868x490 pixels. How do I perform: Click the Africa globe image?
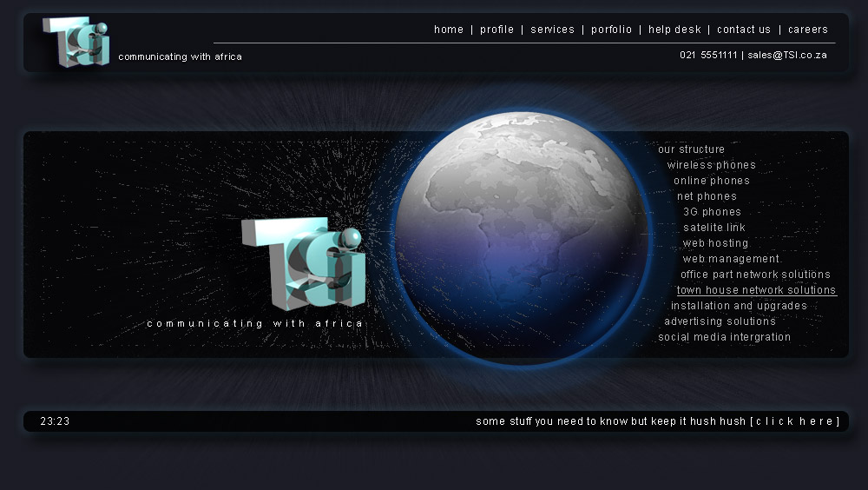(x=521, y=236)
